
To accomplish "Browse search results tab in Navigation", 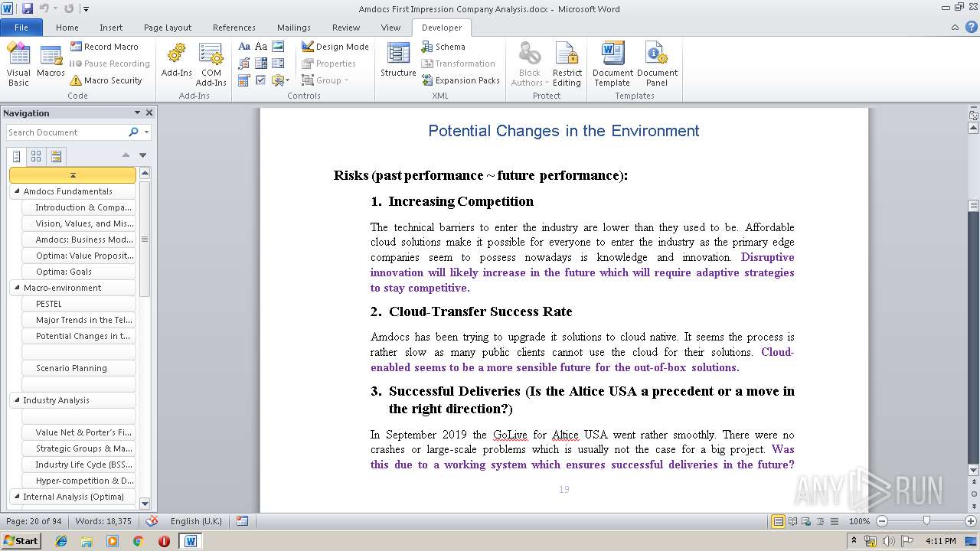I will [55, 156].
